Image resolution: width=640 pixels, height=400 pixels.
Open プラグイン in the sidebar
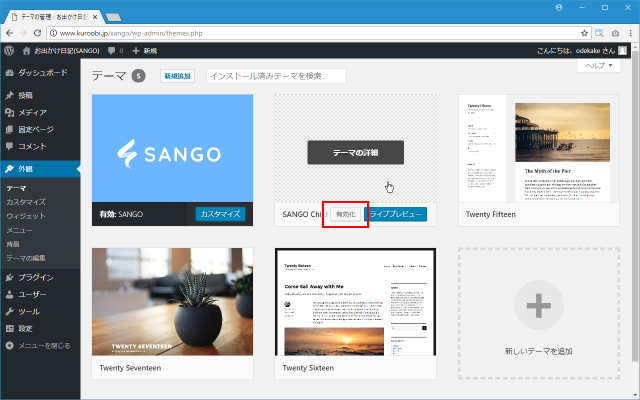tap(40, 278)
